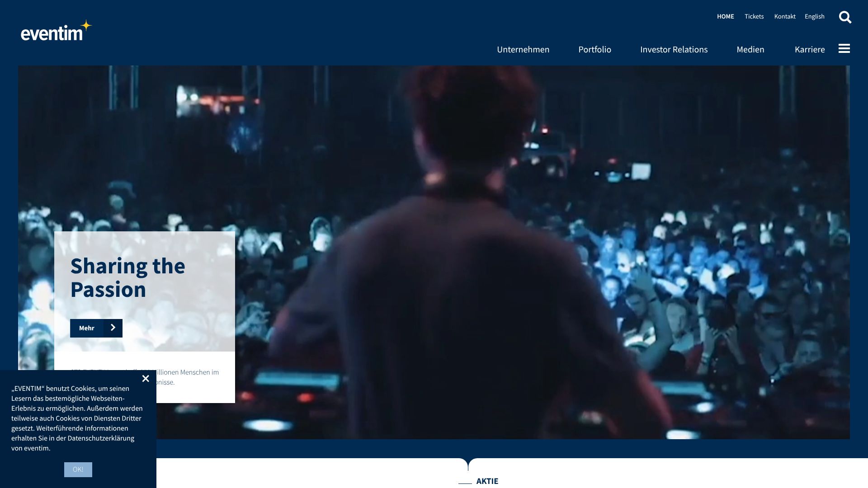Click the cookie notice text
Image resolution: width=868 pixels, height=488 pixels.
77,418
